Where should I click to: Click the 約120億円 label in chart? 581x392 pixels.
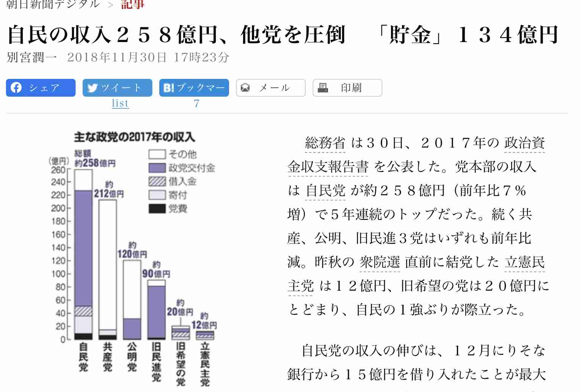tap(132, 250)
